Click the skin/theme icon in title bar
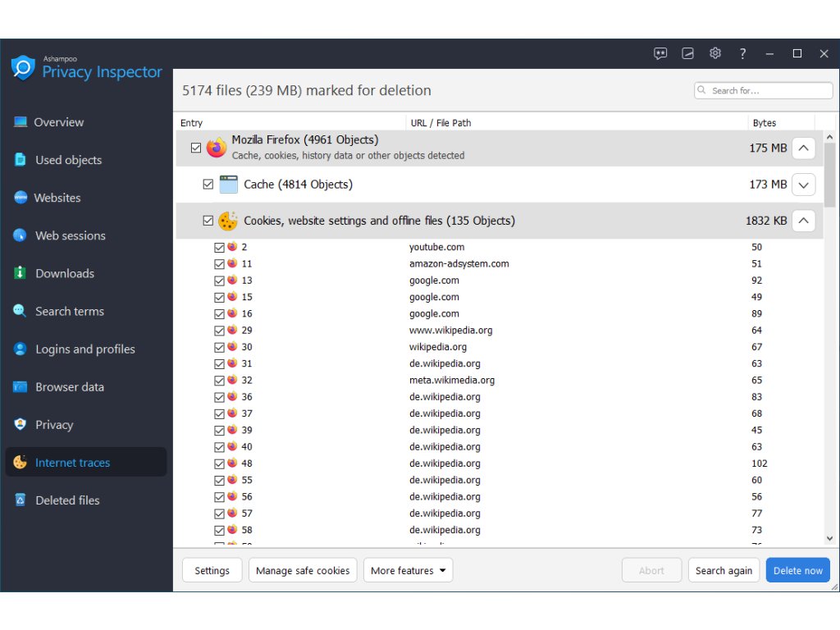840x630 pixels. point(688,53)
